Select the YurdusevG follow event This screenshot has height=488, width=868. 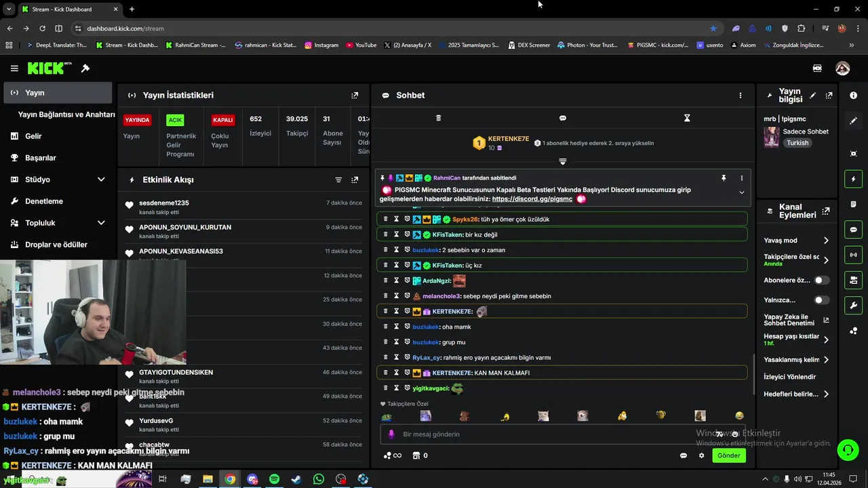pyautogui.click(x=244, y=425)
